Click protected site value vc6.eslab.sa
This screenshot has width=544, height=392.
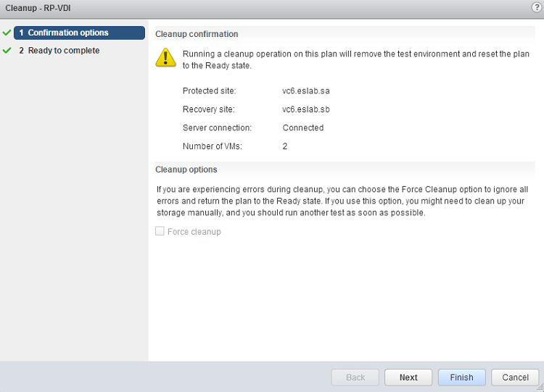click(x=306, y=91)
